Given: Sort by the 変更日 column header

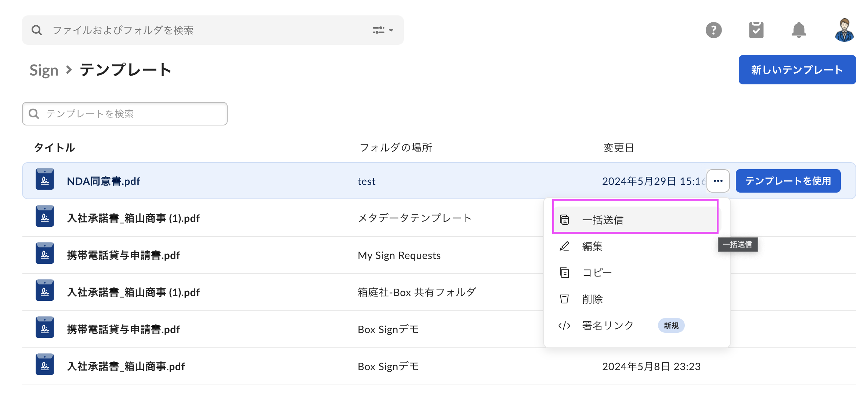Looking at the screenshot, I should coord(618,148).
